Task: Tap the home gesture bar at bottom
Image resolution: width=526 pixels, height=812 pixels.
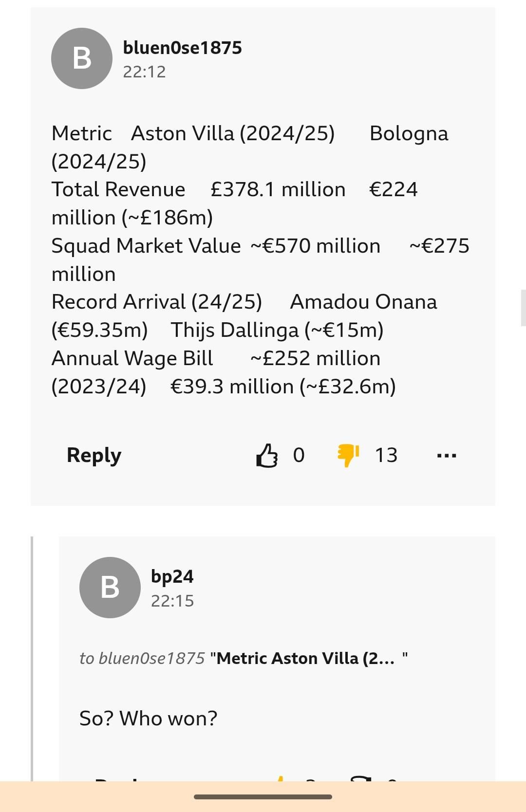Action: pos(263,797)
